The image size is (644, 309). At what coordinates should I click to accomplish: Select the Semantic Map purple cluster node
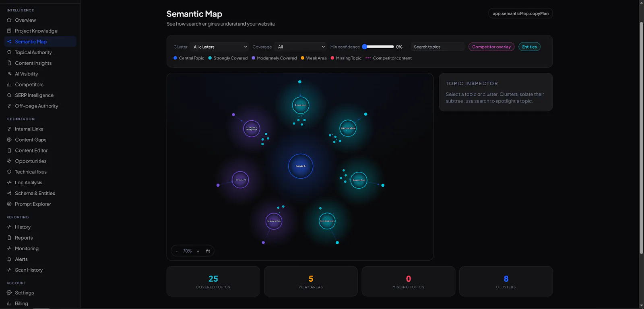pyautogui.click(x=274, y=221)
